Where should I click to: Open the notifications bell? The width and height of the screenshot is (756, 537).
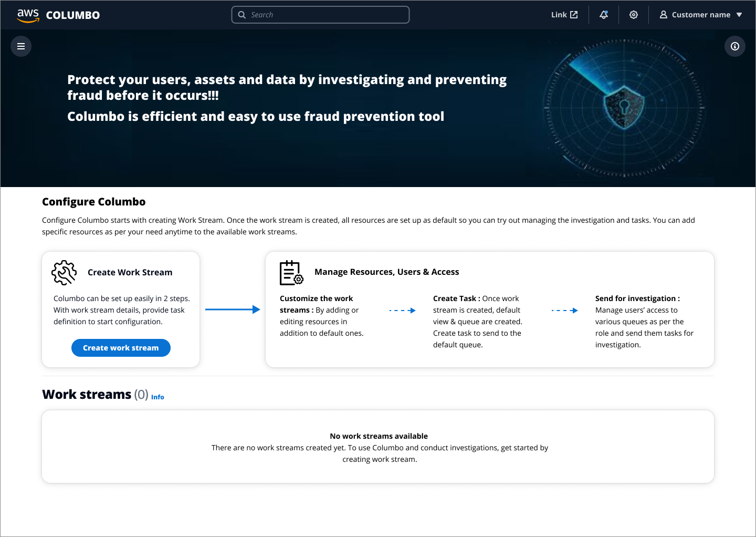604,15
